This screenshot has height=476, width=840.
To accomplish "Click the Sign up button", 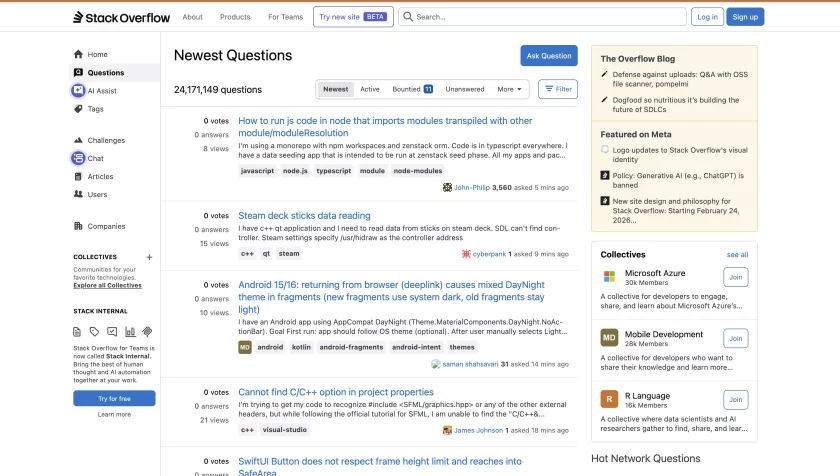I will pyautogui.click(x=745, y=17).
